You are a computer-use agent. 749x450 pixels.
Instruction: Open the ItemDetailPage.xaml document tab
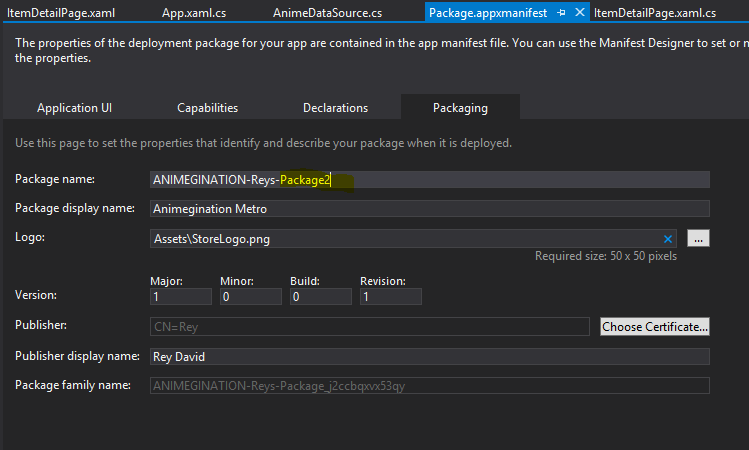tap(61, 13)
